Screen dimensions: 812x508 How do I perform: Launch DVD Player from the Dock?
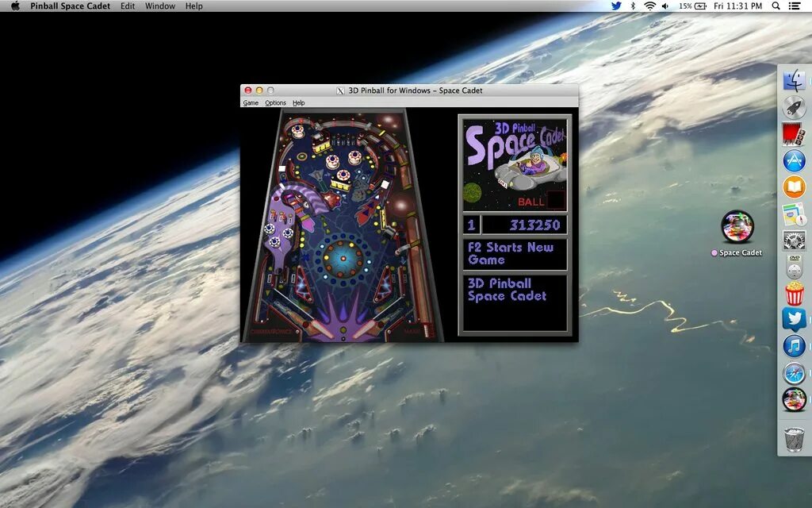click(x=794, y=267)
